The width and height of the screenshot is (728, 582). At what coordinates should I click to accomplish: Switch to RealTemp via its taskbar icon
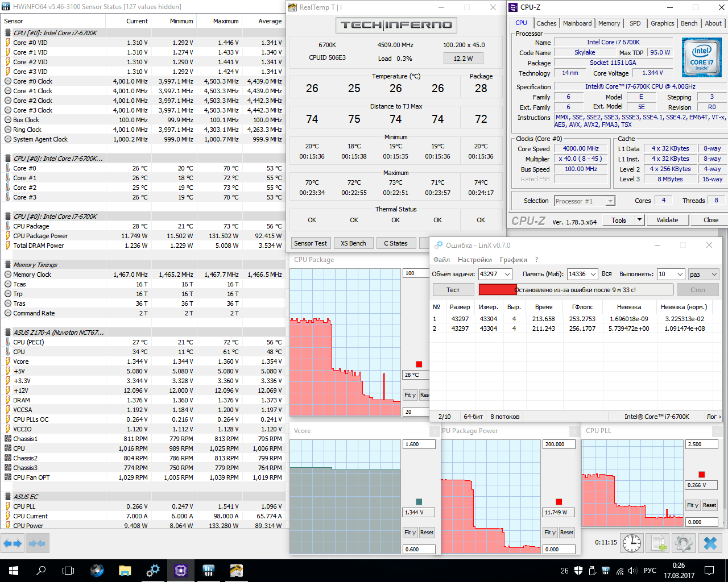(x=236, y=571)
